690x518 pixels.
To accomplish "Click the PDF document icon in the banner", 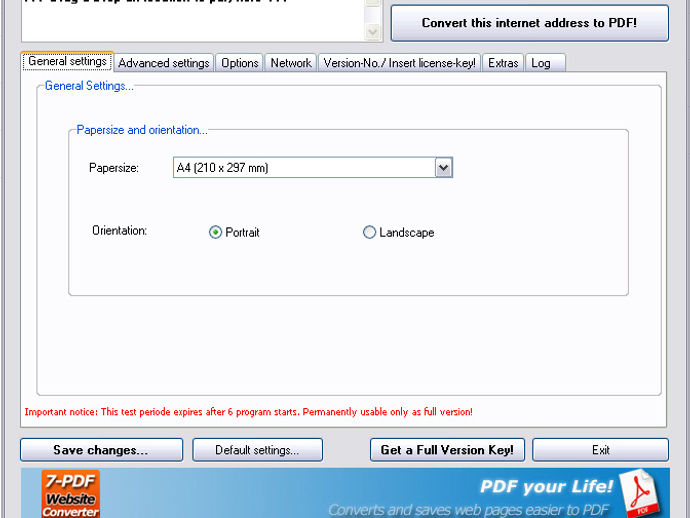I will coord(641,493).
